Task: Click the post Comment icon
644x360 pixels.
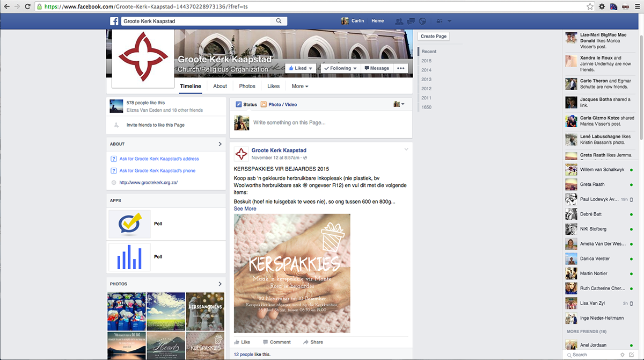Action: [265, 342]
